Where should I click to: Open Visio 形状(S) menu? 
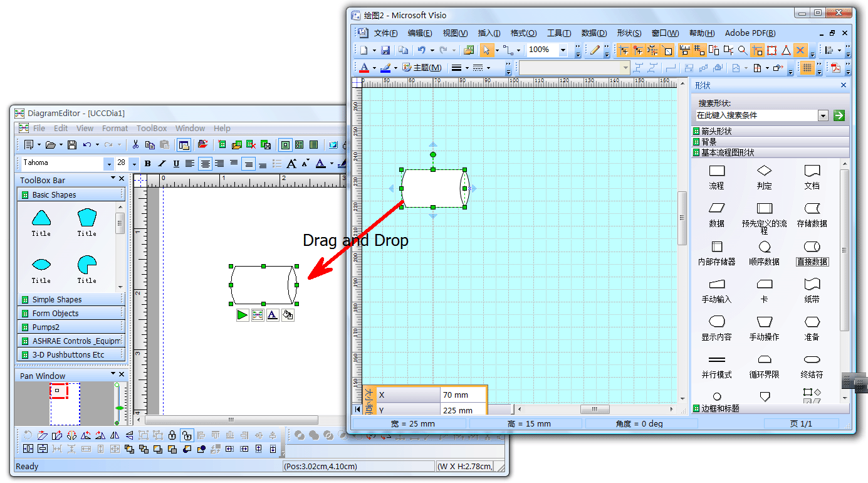tap(629, 33)
